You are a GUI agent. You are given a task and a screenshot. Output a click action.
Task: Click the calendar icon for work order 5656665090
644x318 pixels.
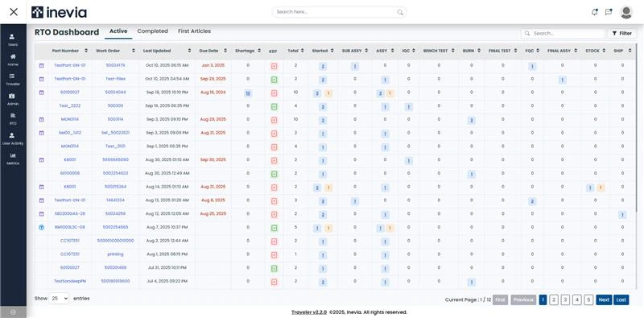point(42,160)
